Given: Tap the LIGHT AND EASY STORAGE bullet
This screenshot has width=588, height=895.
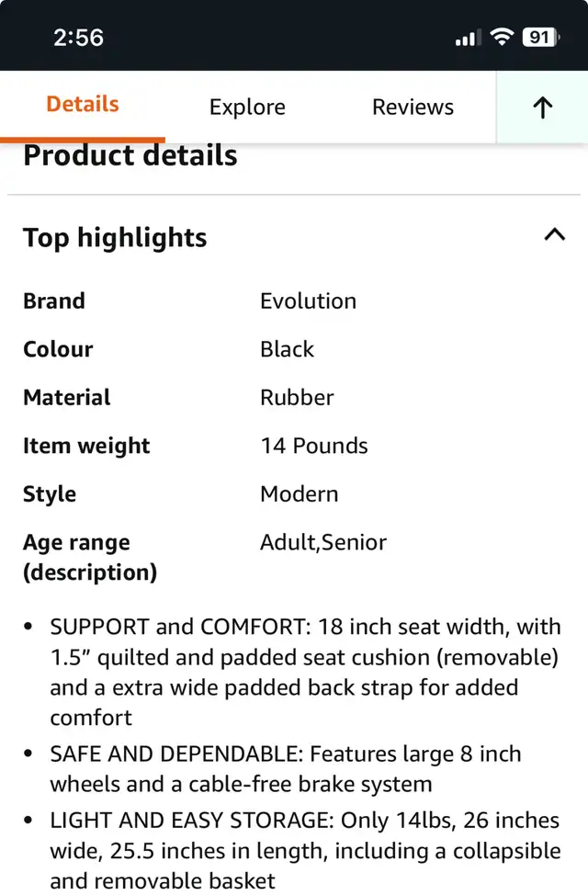Looking at the screenshot, I should coord(305,851).
